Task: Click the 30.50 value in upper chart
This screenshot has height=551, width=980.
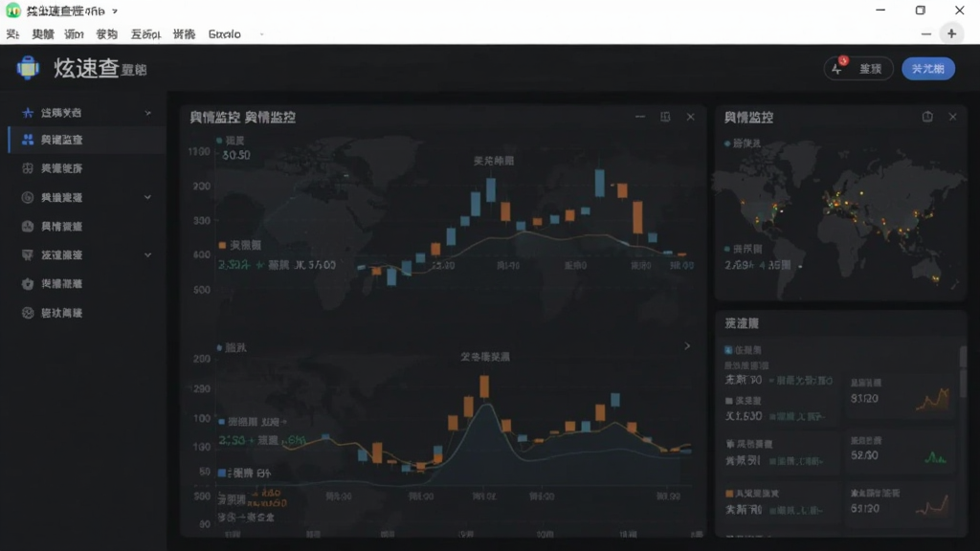Action: click(x=236, y=155)
